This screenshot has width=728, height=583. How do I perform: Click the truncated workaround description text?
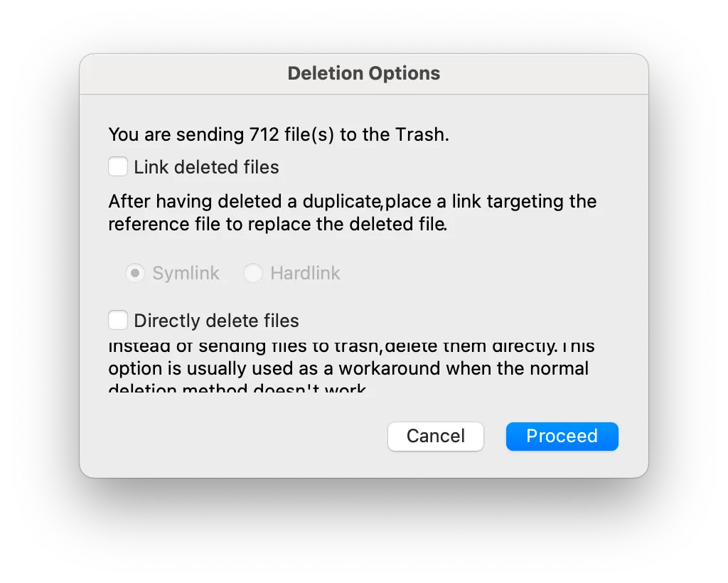(x=352, y=368)
